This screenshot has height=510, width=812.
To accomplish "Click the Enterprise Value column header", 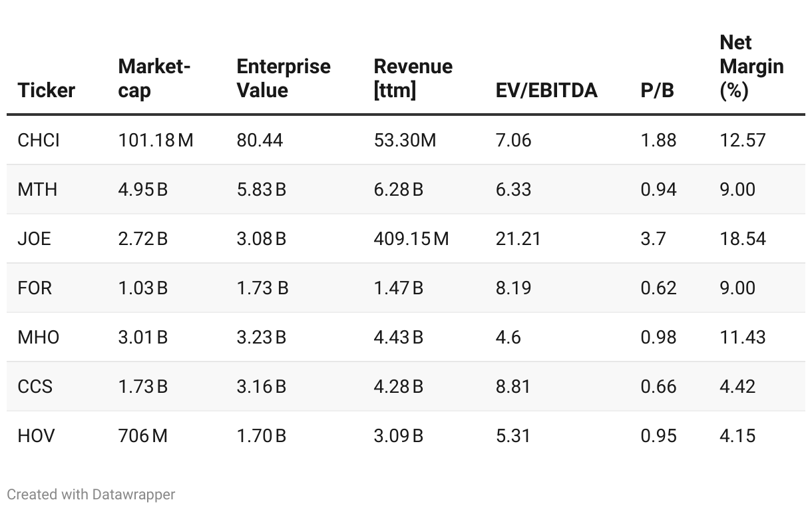I will point(283,79).
